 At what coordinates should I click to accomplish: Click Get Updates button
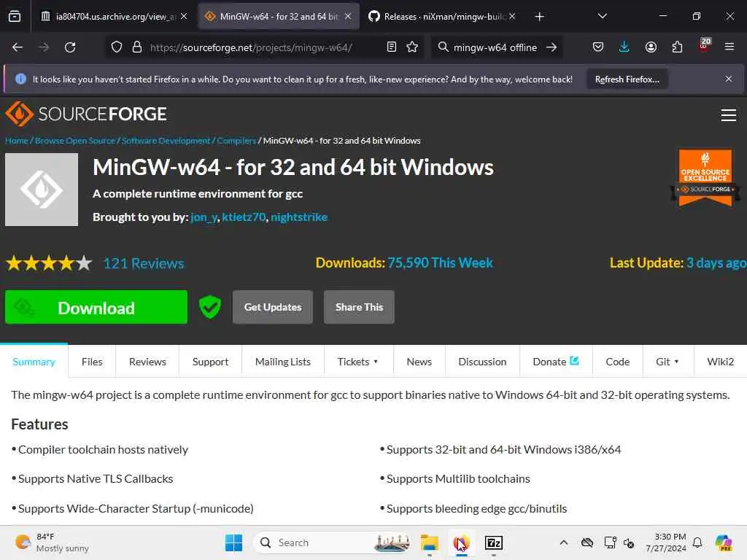273,307
